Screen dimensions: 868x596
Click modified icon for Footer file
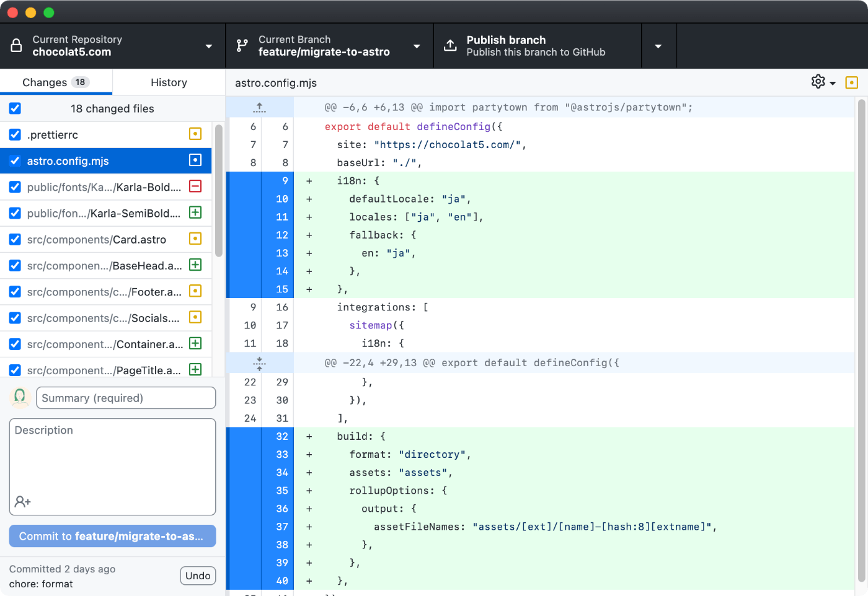tap(195, 291)
